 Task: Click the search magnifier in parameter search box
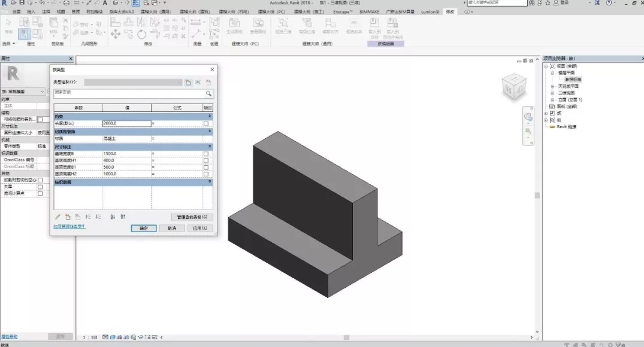point(208,93)
